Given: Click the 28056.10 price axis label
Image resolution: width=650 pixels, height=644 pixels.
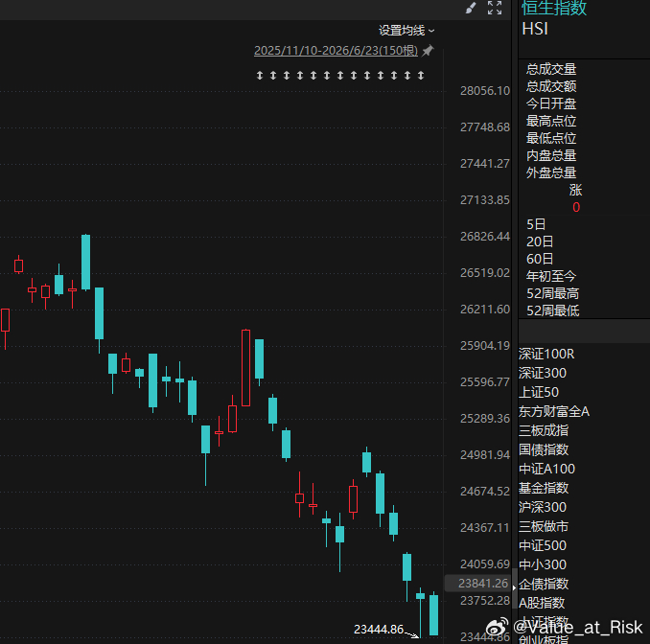Looking at the screenshot, I should point(484,91).
